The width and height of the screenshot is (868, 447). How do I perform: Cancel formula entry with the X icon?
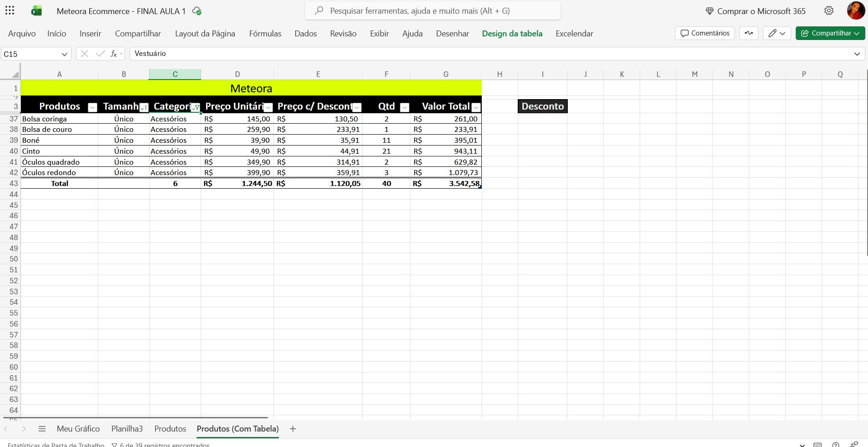(x=84, y=54)
